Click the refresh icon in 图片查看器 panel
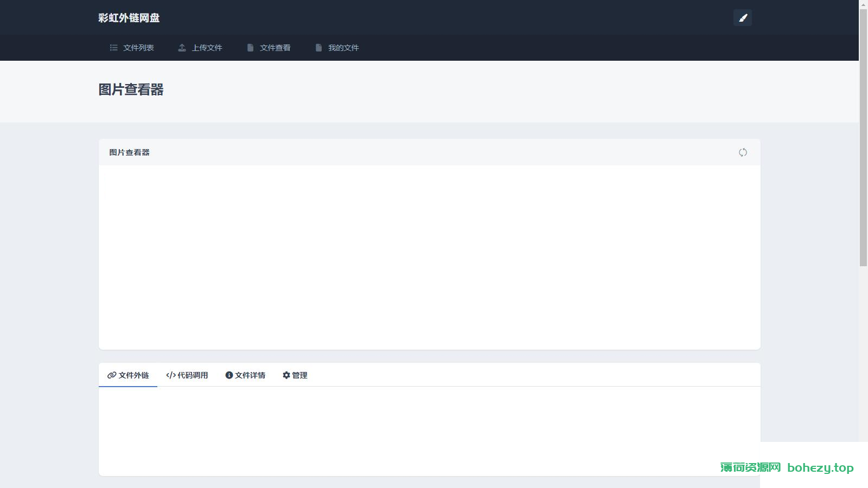The image size is (868, 488). coord(743,152)
